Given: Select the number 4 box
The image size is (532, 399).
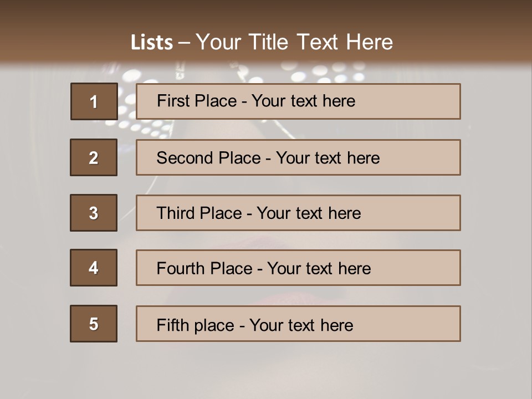Looking at the screenshot, I should pyautogui.click(x=94, y=268).
